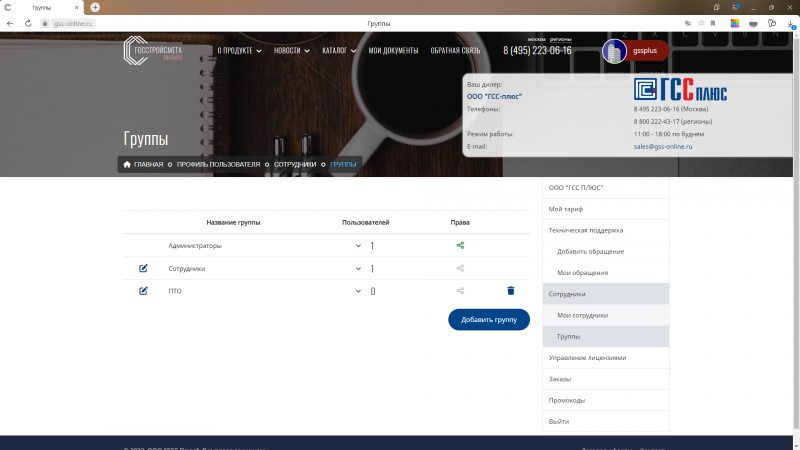Select Группы in sidebar

[x=606, y=337]
